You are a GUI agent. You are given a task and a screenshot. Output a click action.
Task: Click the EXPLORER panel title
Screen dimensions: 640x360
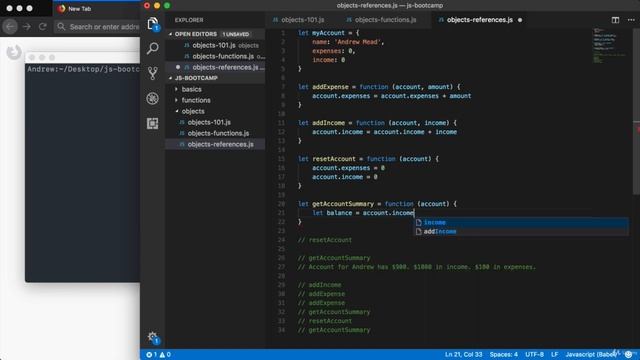[189, 20]
